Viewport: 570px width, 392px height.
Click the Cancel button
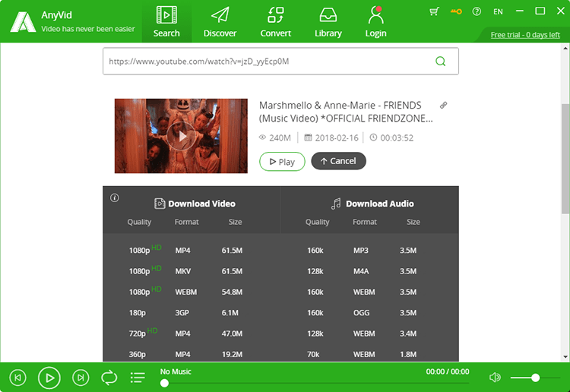(x=338, y=161)
